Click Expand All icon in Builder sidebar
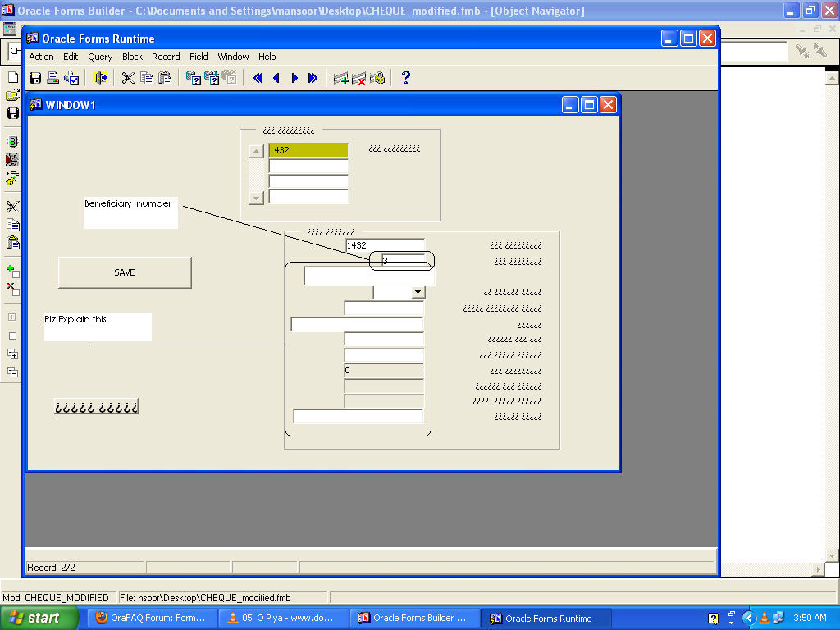The image size is (840, 630). 12,354
